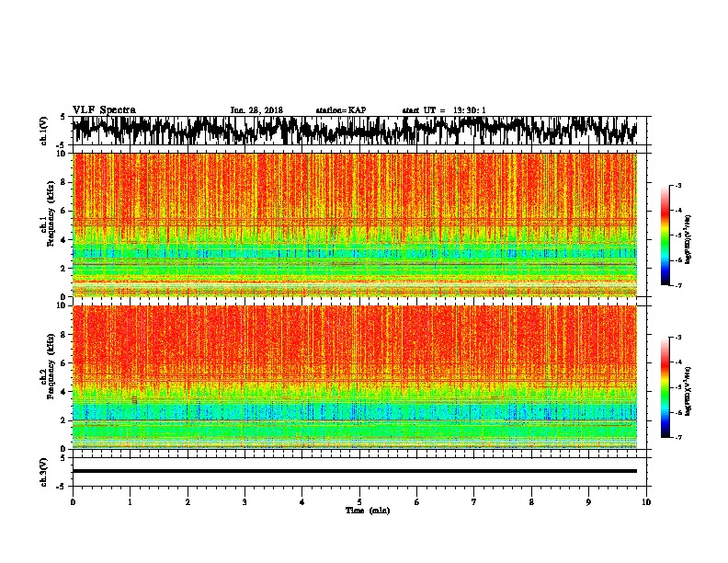Click the "-7" label on ch.1 color bar

tap(677, 285)
